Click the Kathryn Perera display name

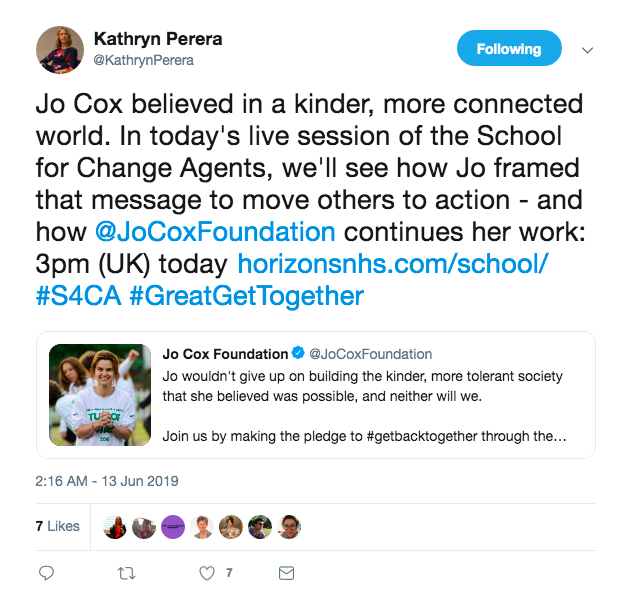click(x=158, y=39)
